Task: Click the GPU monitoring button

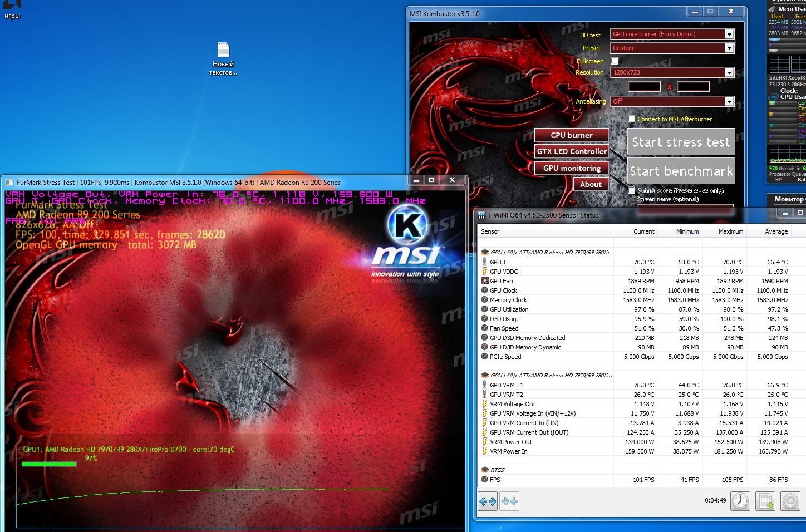Action: (572, 168)
